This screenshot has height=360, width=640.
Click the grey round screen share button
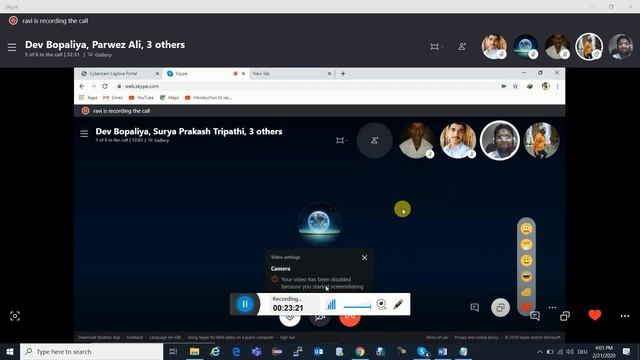point(500,307)
